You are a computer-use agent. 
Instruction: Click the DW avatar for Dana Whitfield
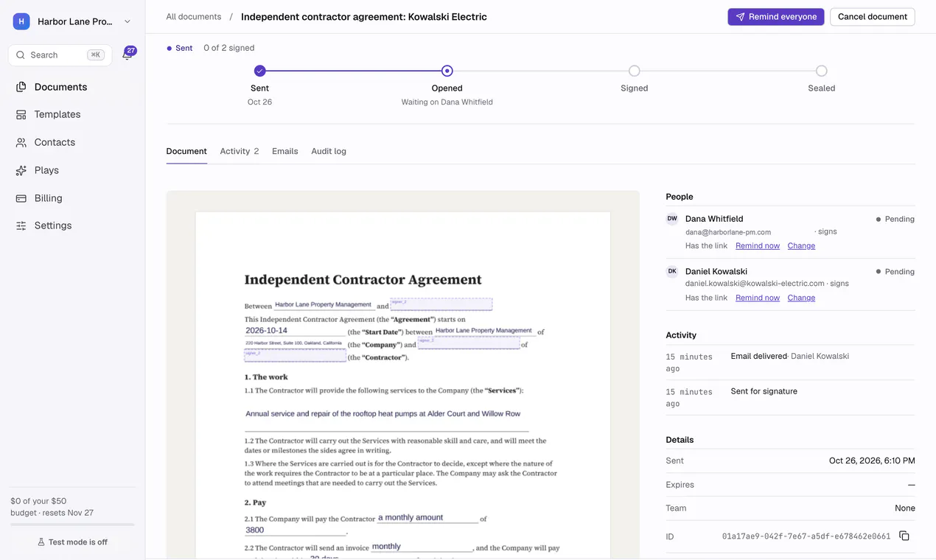[672, 219]
